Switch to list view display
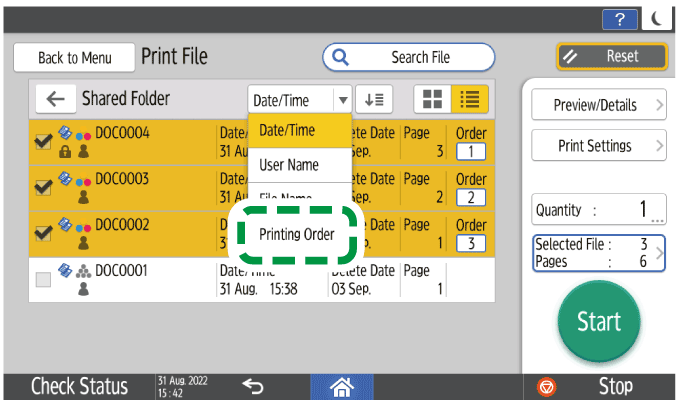The height and width of the screenshot is (404, 683). [x=467, y=100]
